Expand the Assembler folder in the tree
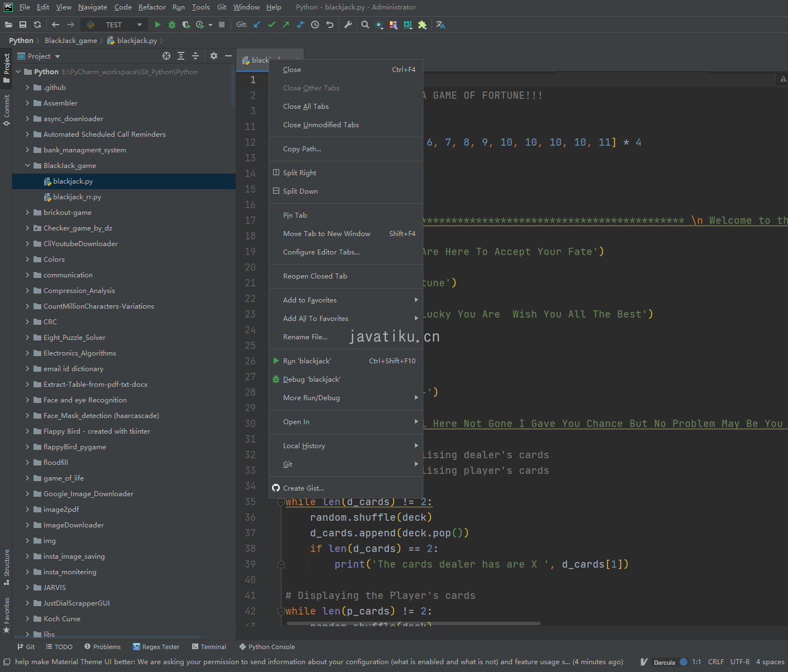This screenshot has width=788, height=672. pyautogui.click(x=27, y=103)
